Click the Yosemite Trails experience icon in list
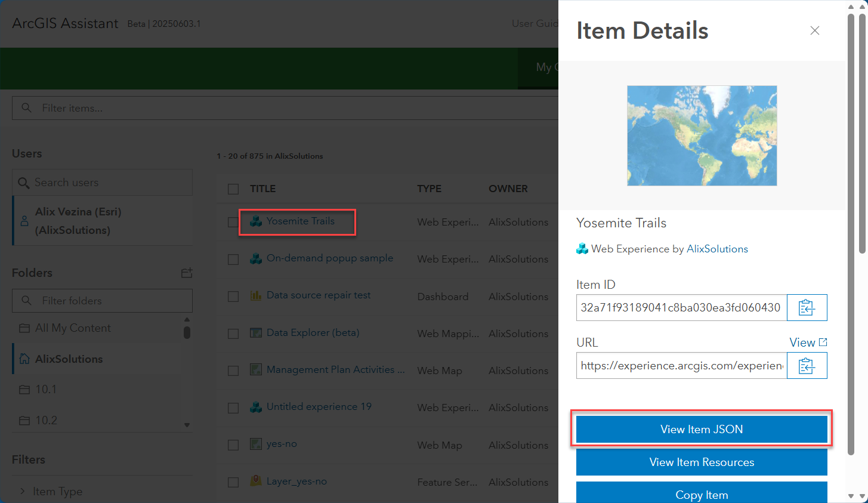The width and height of the screenshot is (868, 503). coord(256,221)
